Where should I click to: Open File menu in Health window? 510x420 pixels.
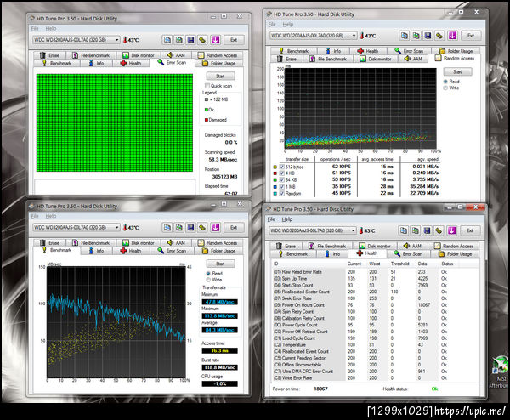click(271, 219)
